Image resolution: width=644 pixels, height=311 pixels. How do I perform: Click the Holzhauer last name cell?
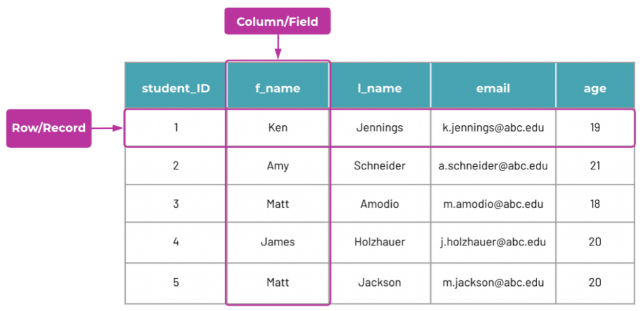tap(380, 242)
